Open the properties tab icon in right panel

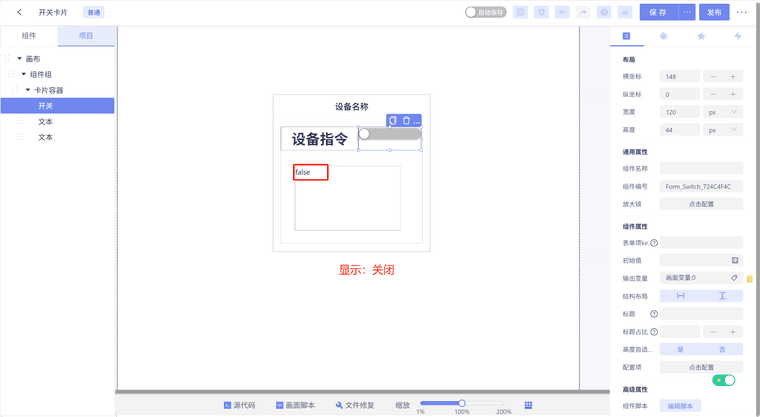point(626,36)
